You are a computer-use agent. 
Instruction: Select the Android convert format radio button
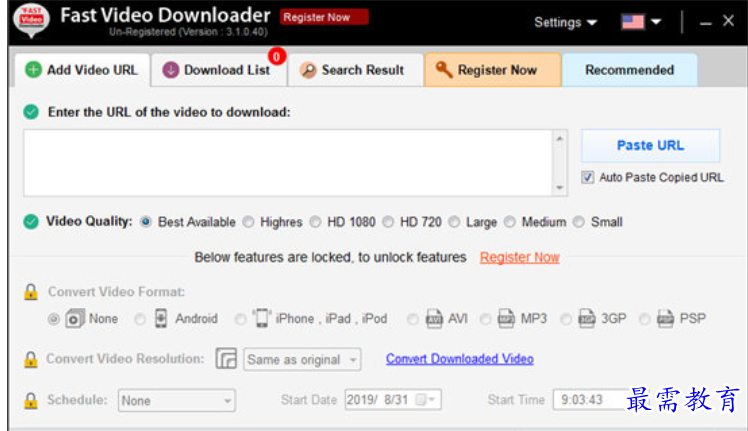pyautogui.click(x=140, y=319)
